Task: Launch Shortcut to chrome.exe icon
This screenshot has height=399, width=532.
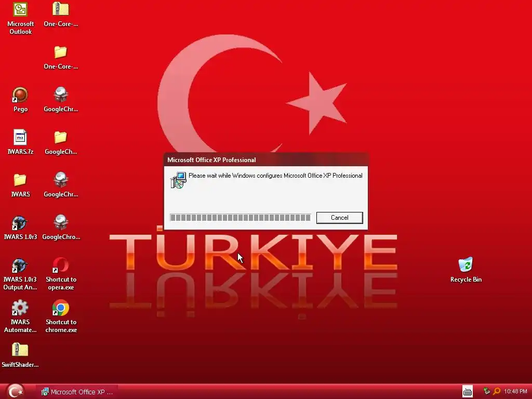Action: tap(61, 308)
